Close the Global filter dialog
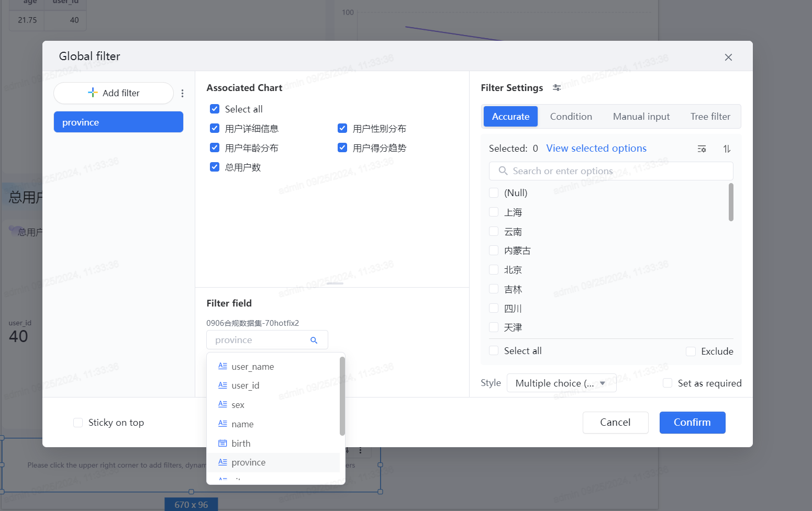This screenshot has height=511, width=812. (x=728, y=57)
